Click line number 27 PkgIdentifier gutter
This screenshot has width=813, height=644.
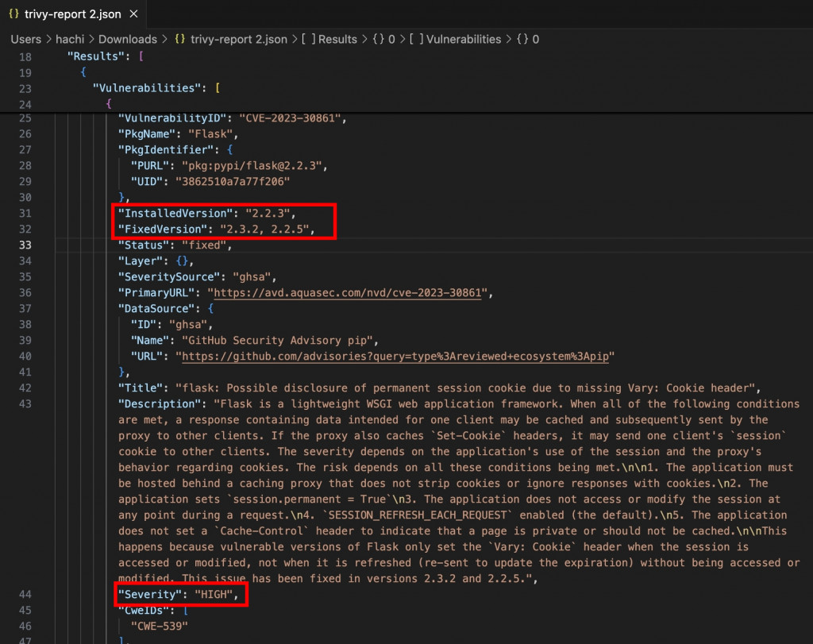coord(25,150)
